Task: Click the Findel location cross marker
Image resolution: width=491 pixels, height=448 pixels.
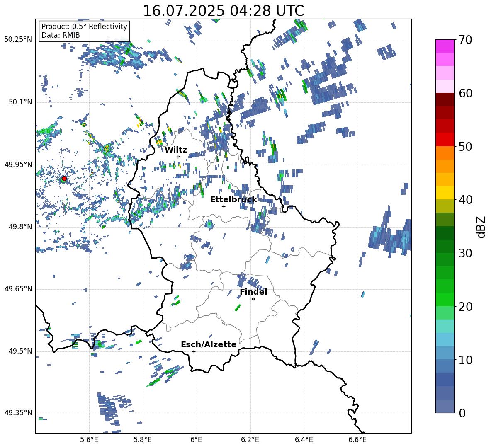Action: click(253, 299)
